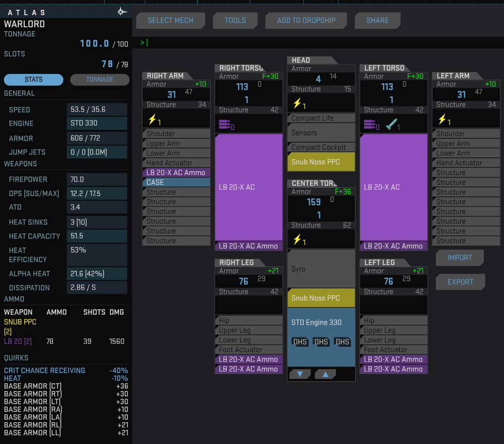This screenshot has width=504, height=444.
Task: Click the energy hardpoint icon in Head
Action: (296, 104)
